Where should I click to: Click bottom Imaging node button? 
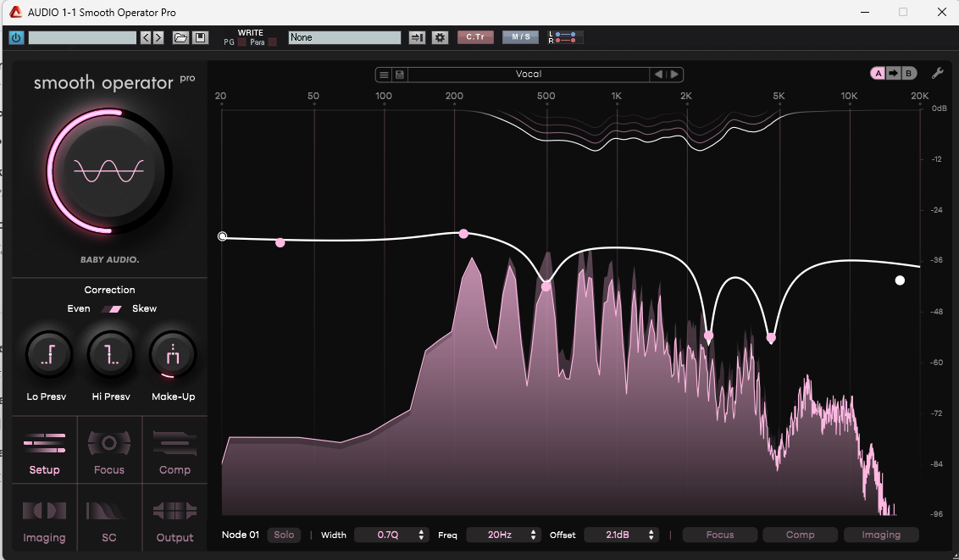pyautogui.click(x=881, y=535)
